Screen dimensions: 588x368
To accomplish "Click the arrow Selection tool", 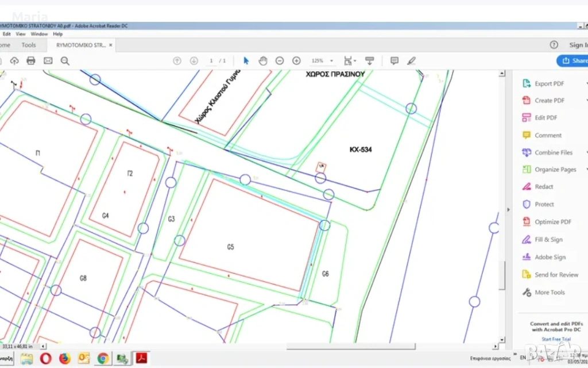I will (x=246, y=60).
